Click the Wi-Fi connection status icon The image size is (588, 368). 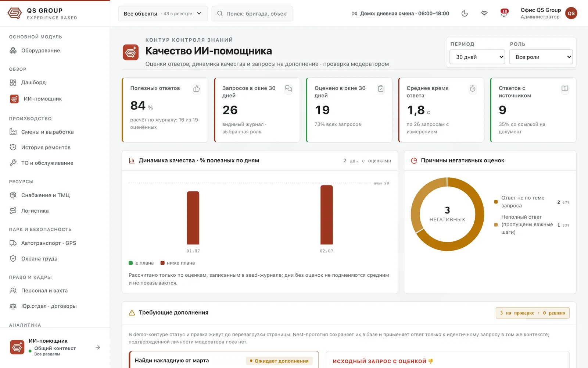point(484,14)
